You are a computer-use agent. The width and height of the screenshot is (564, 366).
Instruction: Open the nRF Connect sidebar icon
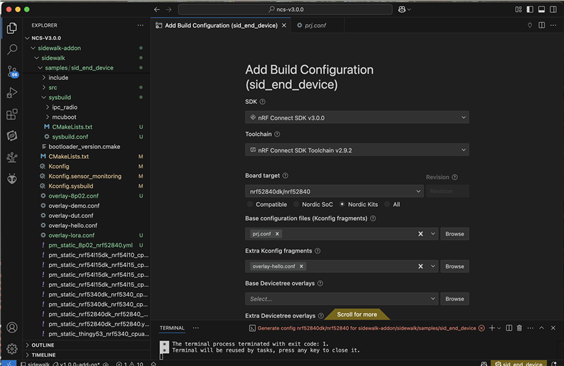pos(12,136)
